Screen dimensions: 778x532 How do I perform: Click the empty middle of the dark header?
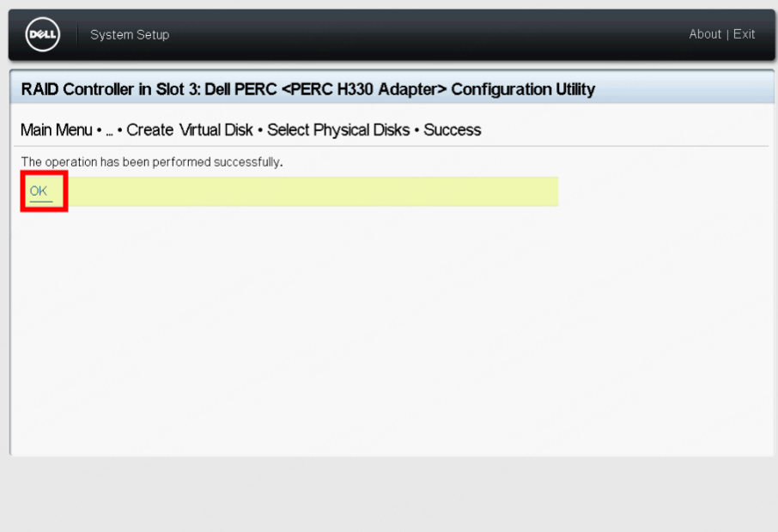[x=429, y=34]
